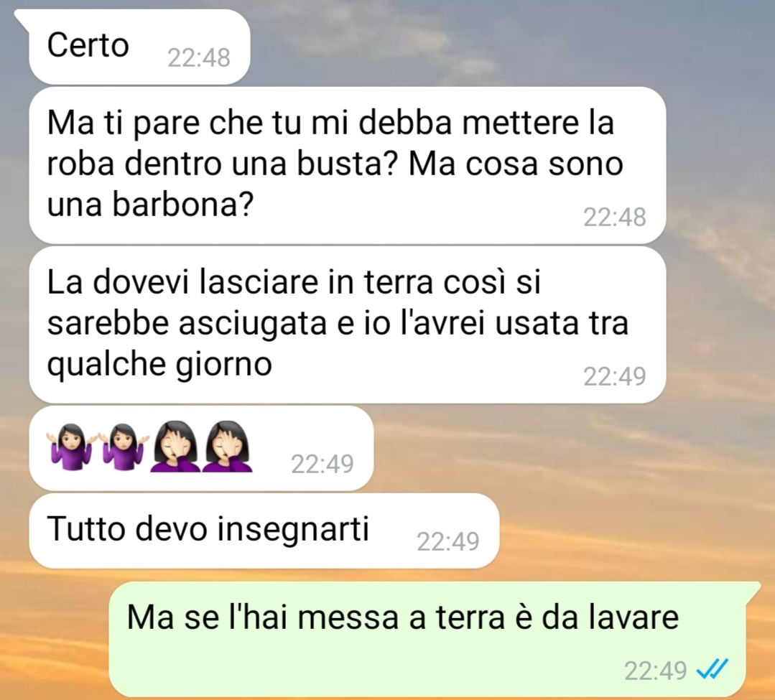Tap the 22:49 timestamp of "qualche giorno" message
This screenshot has height=700, width=775.
pyautogui.click(x=614, y=376)
